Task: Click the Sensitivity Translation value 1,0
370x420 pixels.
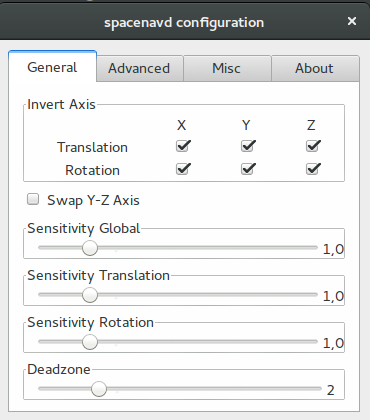Action: click(333, 296)
